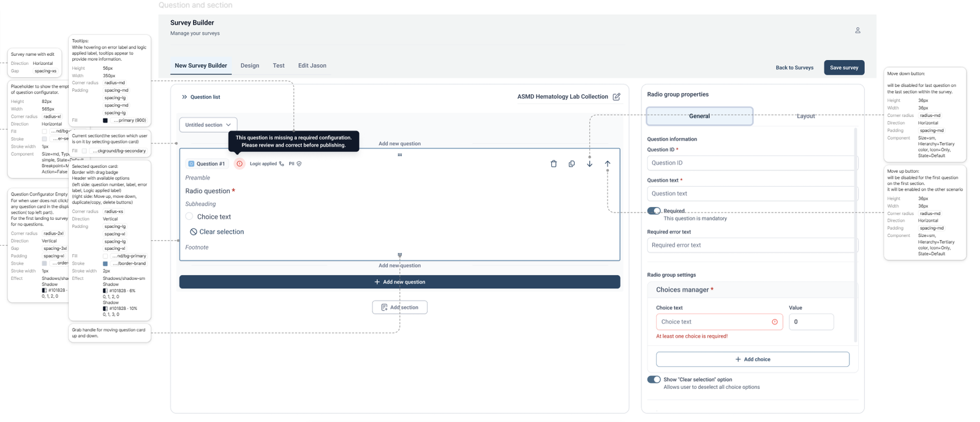Screen dimensions: 980x422
Task: Click the "Survey Builder" page heading
Action: (192, 23)
